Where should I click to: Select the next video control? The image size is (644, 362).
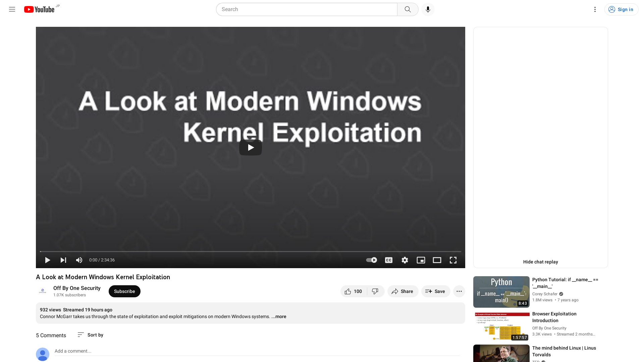tap(63, 260)
